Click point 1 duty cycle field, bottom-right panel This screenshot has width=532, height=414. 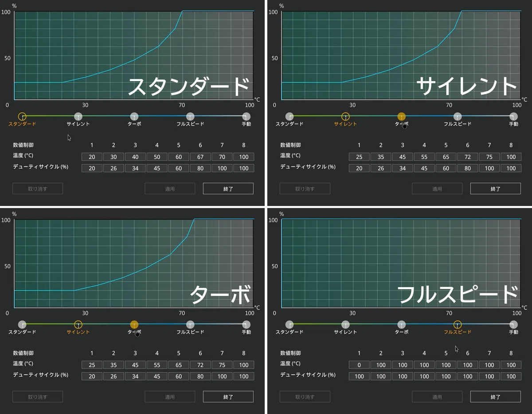pos(359,376)
